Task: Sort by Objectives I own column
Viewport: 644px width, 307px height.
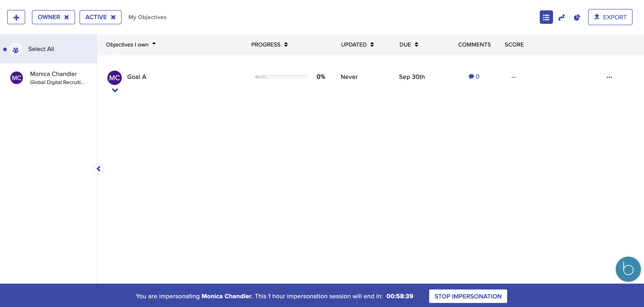Action: 131,44
